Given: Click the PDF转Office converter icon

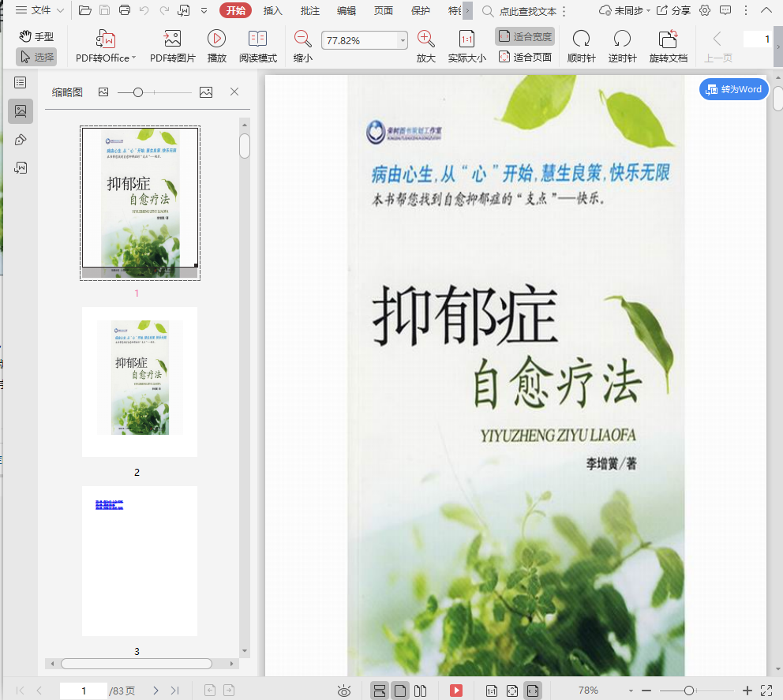Looking at the screenshot, I should (105, 39).
